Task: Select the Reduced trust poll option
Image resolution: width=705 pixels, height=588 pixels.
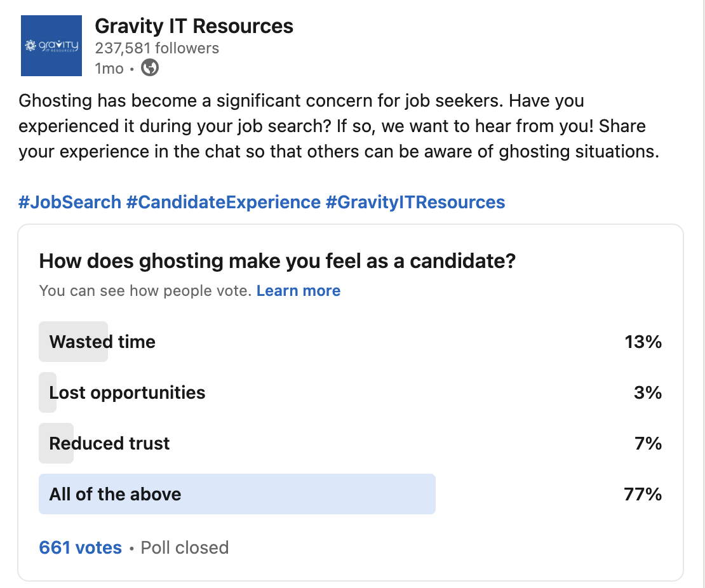Action: point(350,443)
